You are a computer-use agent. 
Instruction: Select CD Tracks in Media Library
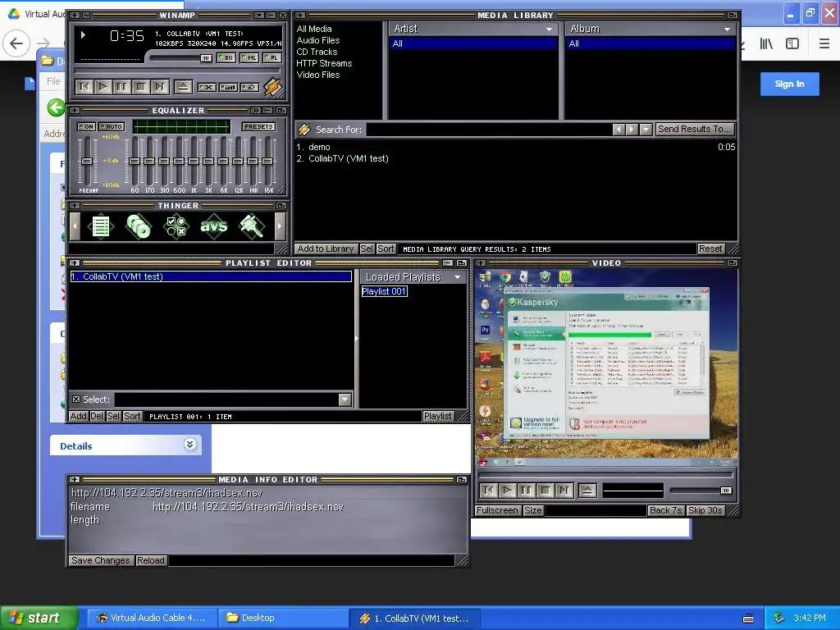(317, 52)
